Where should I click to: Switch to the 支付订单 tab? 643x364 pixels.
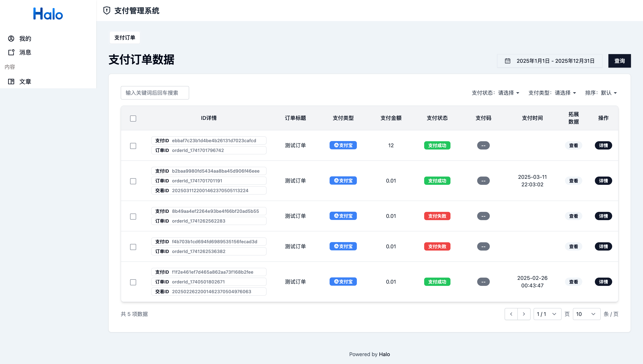(125, 37)
